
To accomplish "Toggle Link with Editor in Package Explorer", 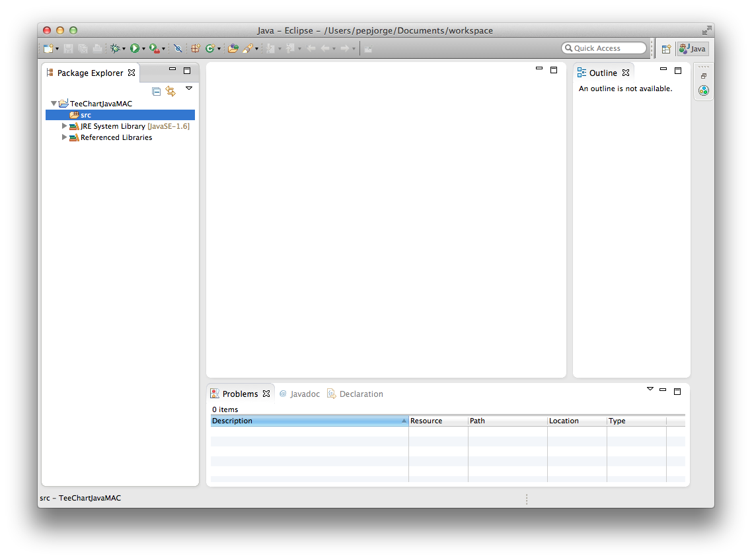I will [170, 91].
